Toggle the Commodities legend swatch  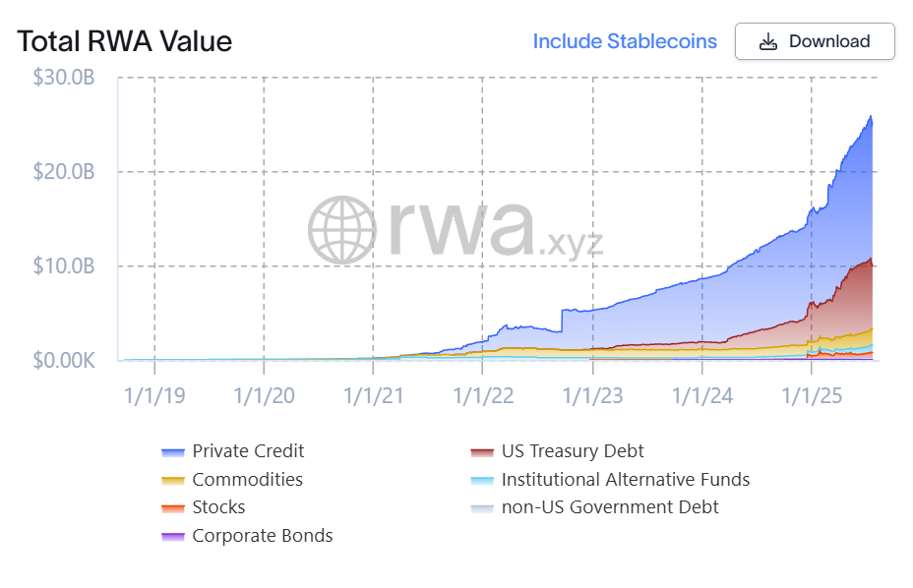point(173,480)
